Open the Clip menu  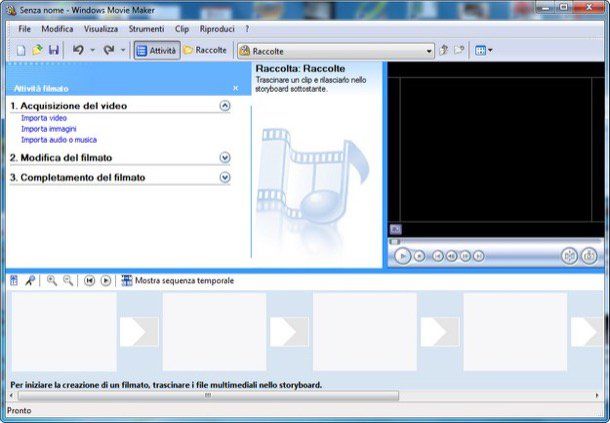[x=182, y=29]
